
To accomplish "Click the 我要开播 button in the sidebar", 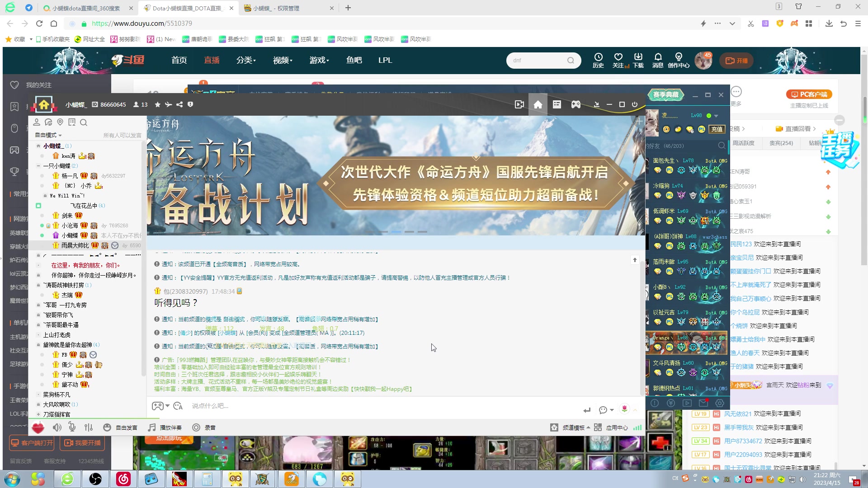I will 82,443.
